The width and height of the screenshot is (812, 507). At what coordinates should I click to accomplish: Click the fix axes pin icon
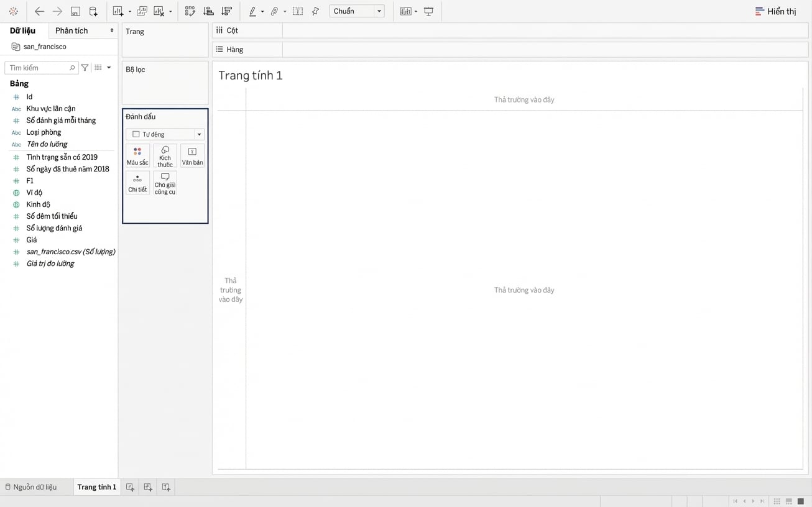click(x=315, y=11)
